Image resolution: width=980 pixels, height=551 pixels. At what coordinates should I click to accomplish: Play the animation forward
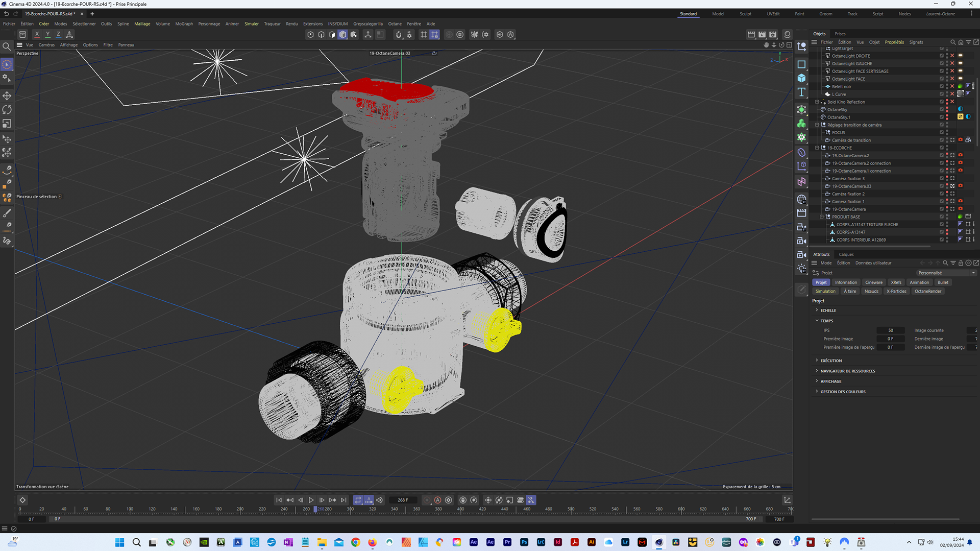[x=311, y=500]
